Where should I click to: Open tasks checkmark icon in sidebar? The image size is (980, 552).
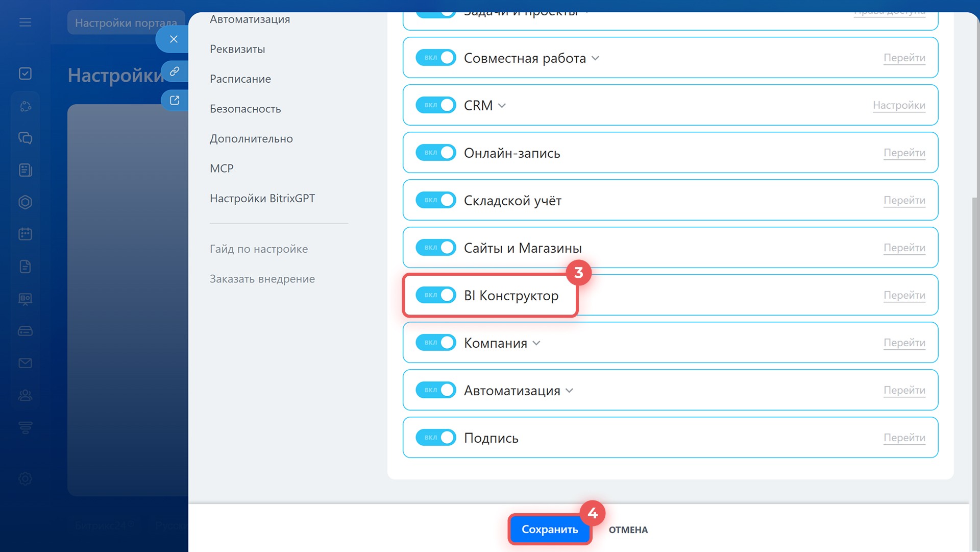[x=25, y=74]
